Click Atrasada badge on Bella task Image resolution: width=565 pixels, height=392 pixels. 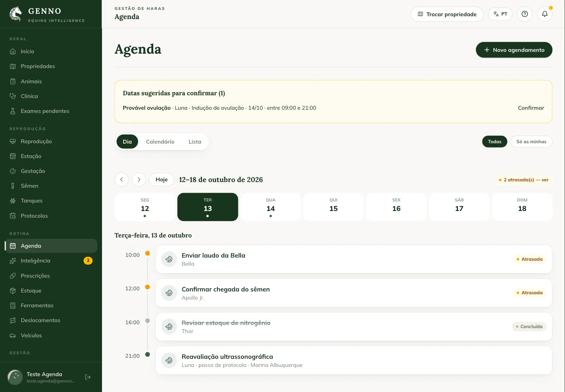pyautogui.click(x=529, y=259)
